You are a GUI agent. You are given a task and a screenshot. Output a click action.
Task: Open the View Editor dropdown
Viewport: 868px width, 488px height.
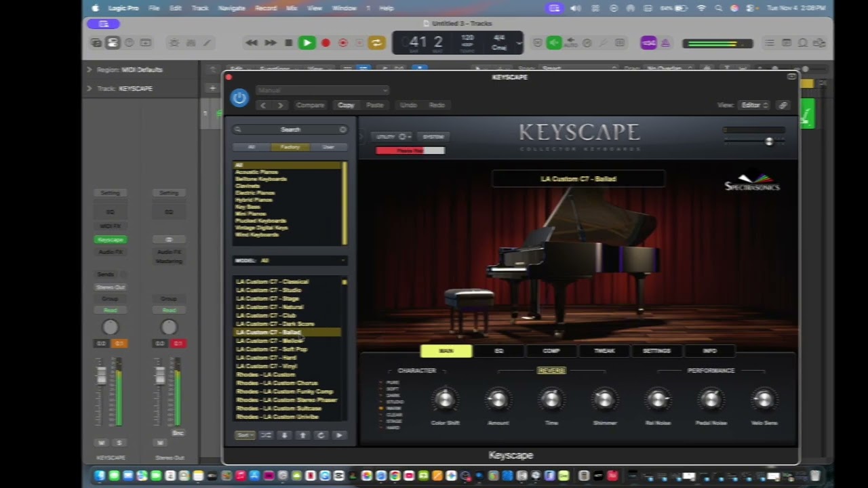pyautogui.click(x=755, y=105)
